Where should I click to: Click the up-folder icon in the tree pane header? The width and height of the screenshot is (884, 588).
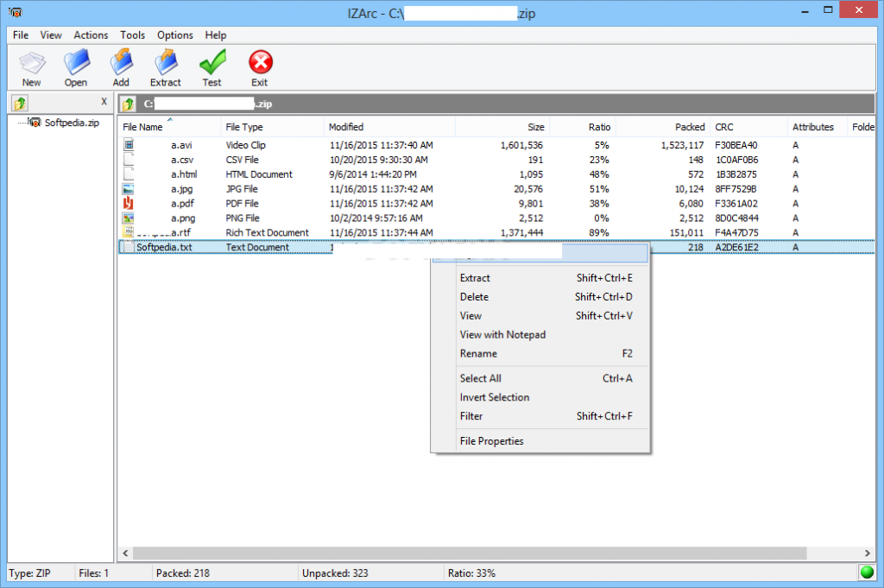click(21, 103)
